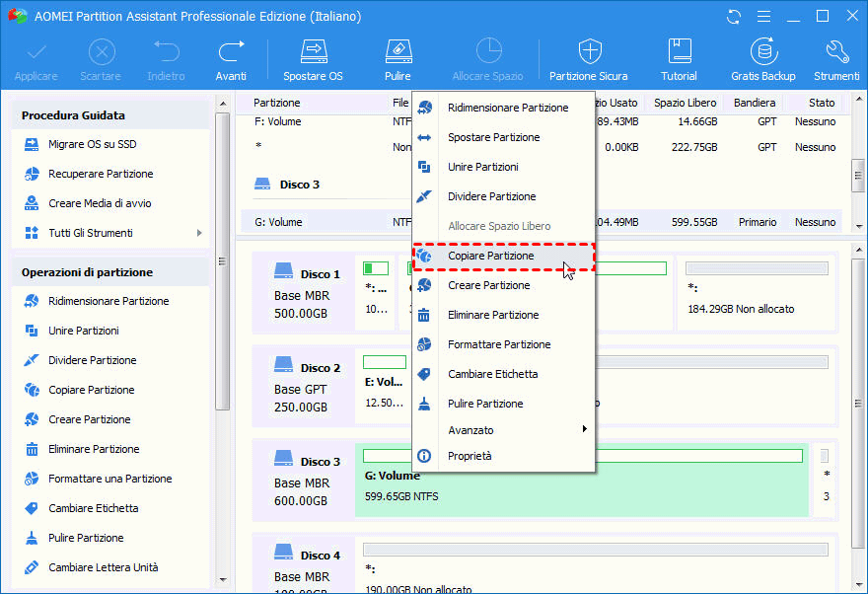The width and height of the screenshot is (868, 594).
Task: Click down arrow of left sidebar scrollbar
Action: coord(223,580)
